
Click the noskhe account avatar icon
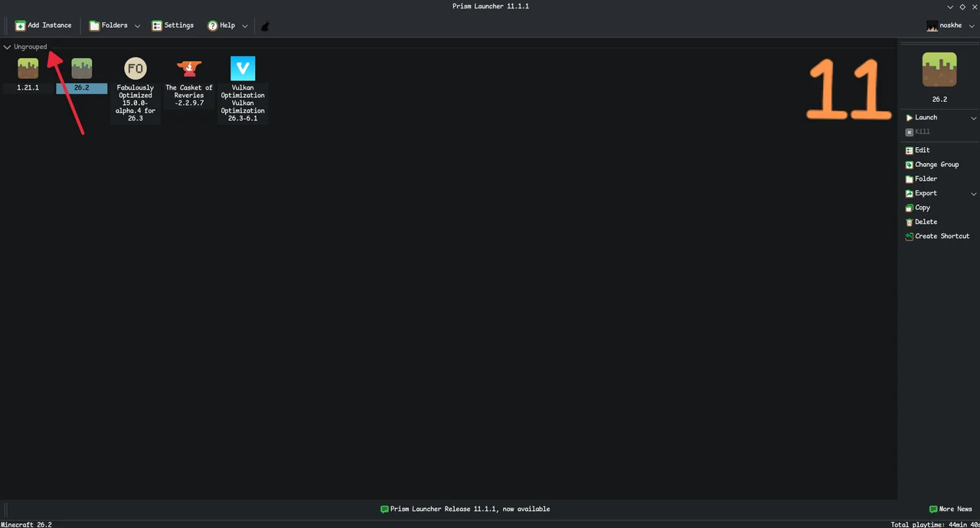pos(932,25)
